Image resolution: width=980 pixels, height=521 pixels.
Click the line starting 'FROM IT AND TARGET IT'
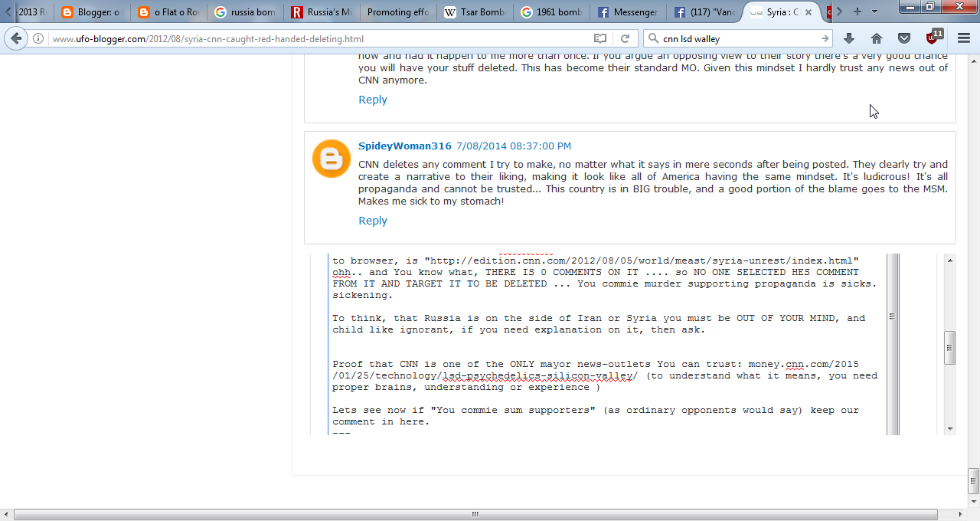(x=605, y=283)
